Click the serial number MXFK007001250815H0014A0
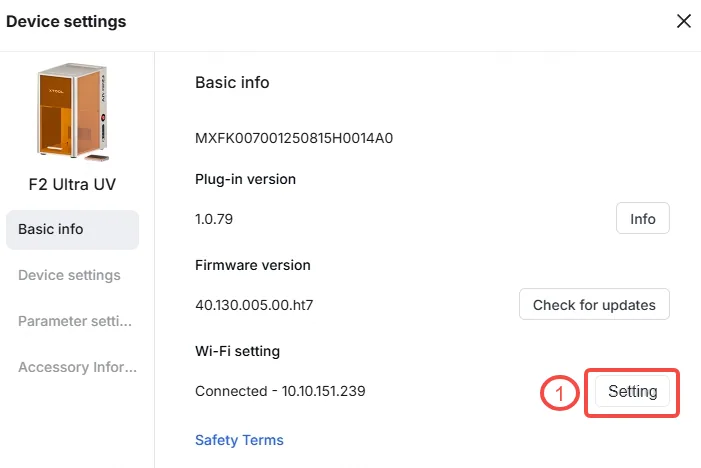The width and height of the screenshot is (701, 468). pyautogui.click(x=294, y=138)
